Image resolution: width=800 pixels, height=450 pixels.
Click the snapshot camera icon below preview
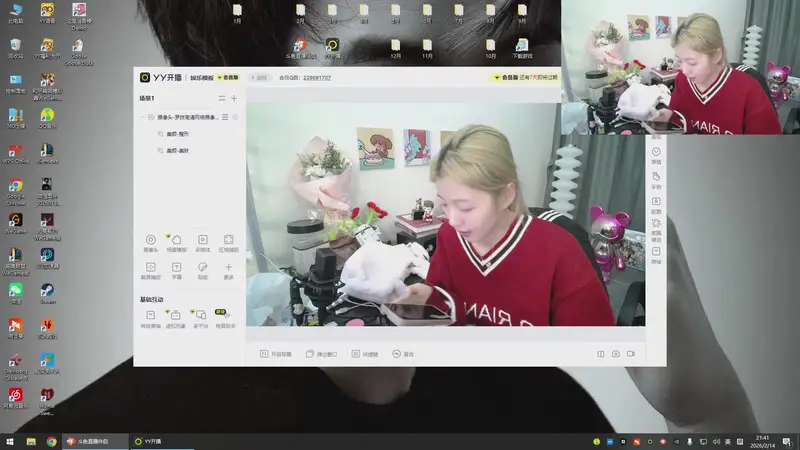(x=615, y=354)
